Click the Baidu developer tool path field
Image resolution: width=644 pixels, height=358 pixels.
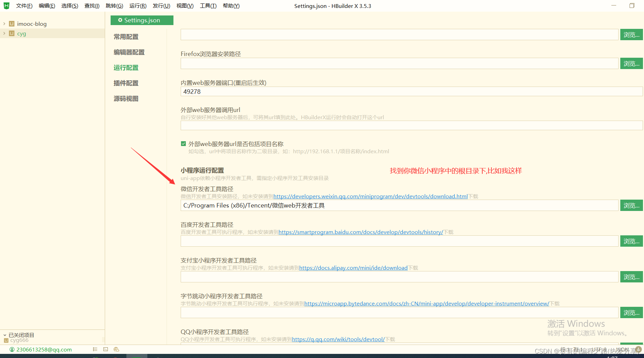399,241
